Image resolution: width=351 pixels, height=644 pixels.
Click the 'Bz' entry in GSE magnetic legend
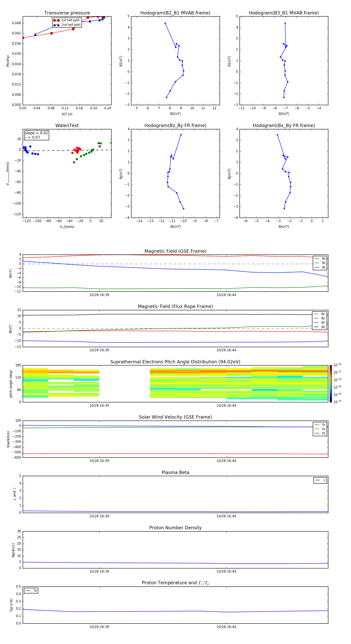(320, 267)
